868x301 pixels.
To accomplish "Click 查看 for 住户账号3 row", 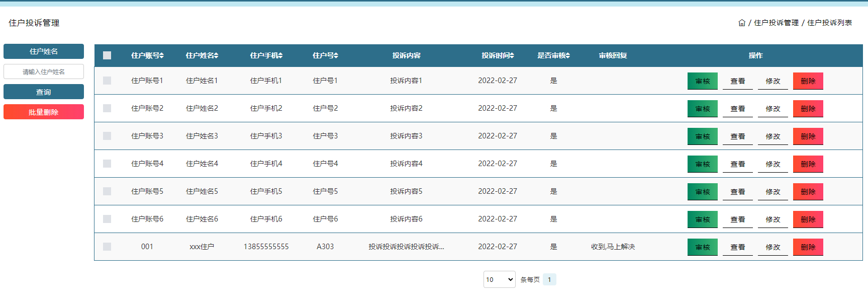I will [738, 136].
